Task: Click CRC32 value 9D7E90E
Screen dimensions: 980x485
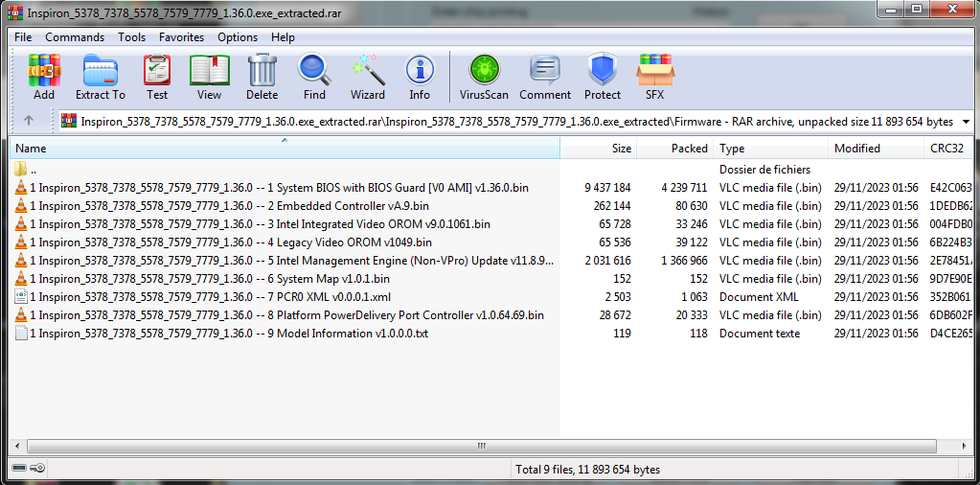Action: pyautogui.click(x=950, y=279)
